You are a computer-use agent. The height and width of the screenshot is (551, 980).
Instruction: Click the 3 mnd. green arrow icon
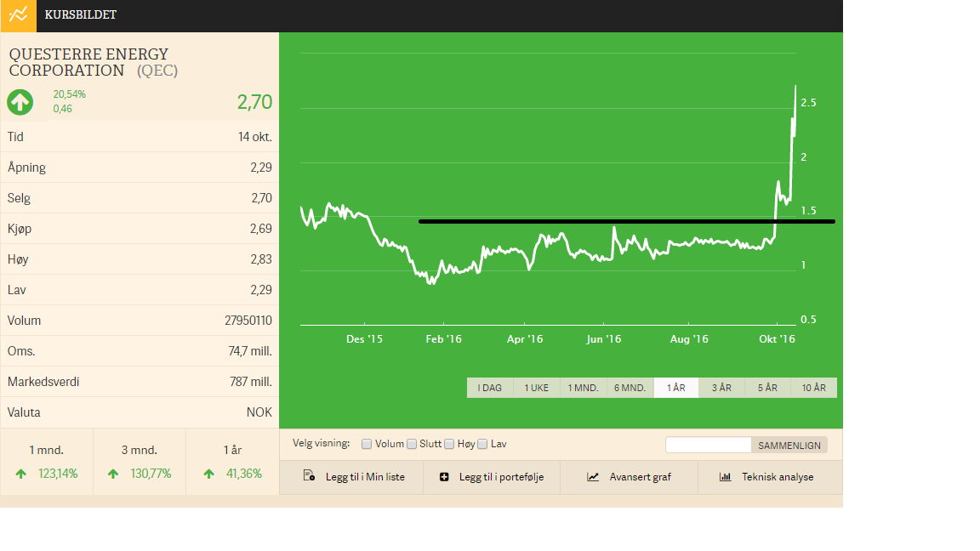113,474
